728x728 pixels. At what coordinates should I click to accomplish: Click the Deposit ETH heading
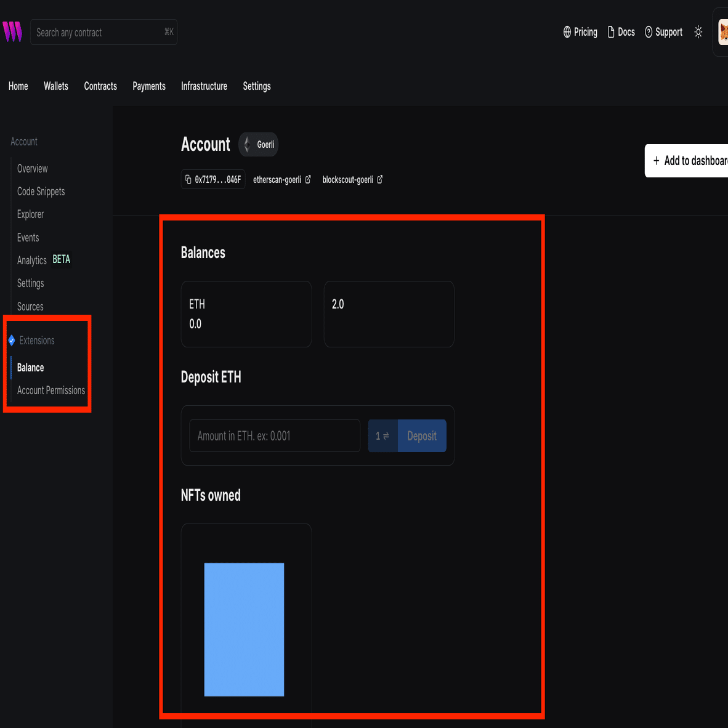coord(211,377)
